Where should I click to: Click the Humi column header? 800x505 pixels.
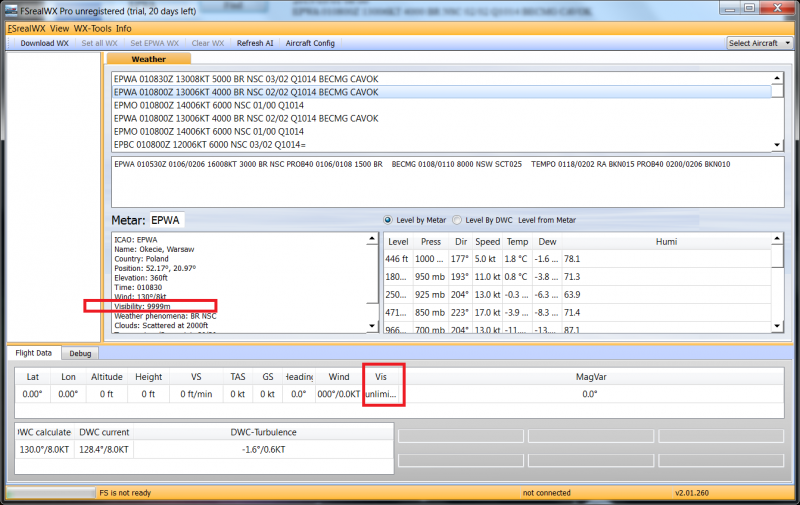pyautogui.click(x=666, y=242)
